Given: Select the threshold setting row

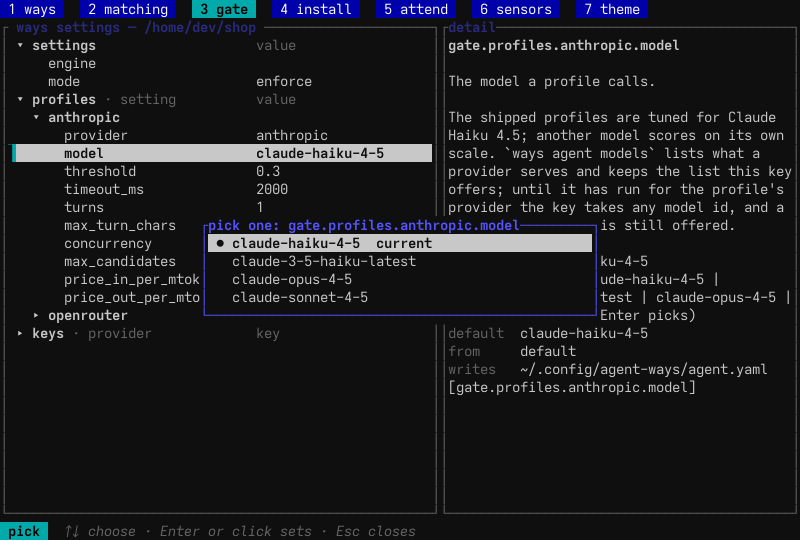Looking at the screenshot, I should point(222,171).
